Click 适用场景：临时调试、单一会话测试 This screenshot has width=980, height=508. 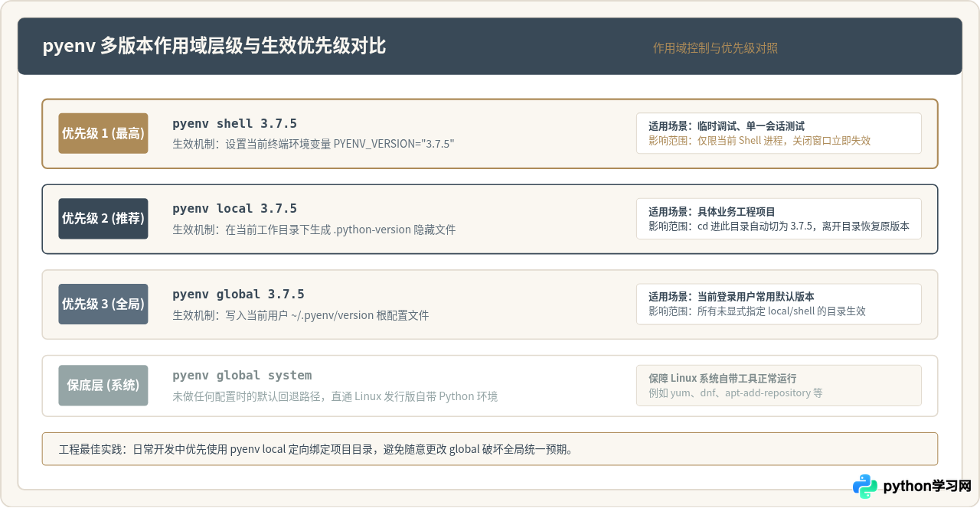pyautogui.click(x=727, y=126)
